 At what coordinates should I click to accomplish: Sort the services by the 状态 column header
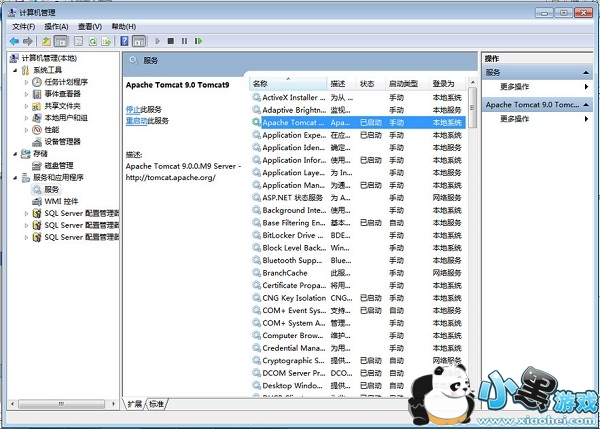(x=368, y=83)
